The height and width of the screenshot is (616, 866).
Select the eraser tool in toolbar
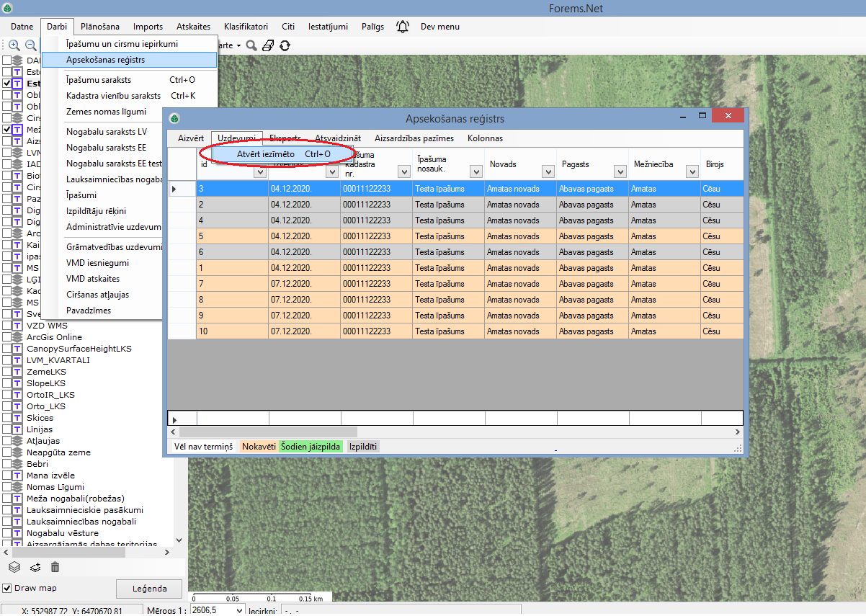(x=268, y=45)
